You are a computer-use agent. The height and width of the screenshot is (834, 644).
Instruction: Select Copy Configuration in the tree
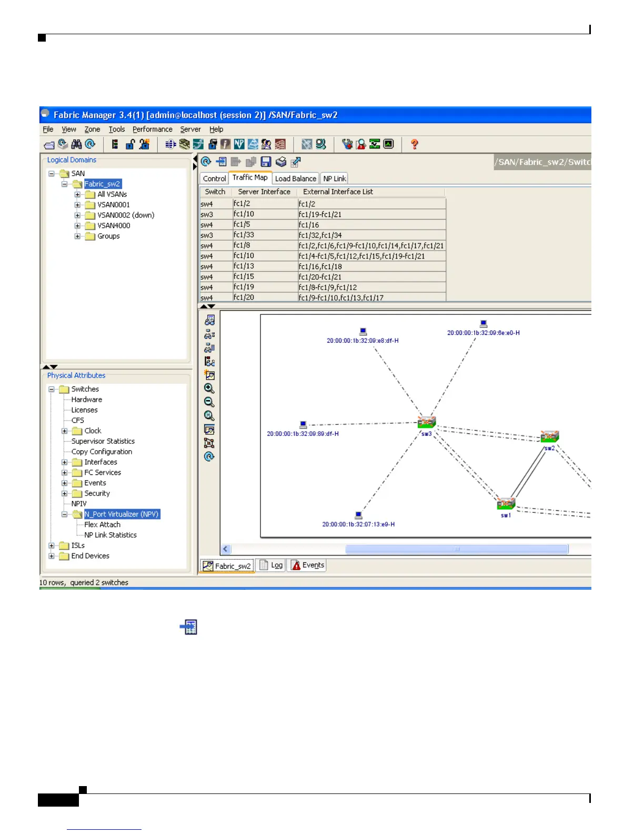[x=102, y=452]
